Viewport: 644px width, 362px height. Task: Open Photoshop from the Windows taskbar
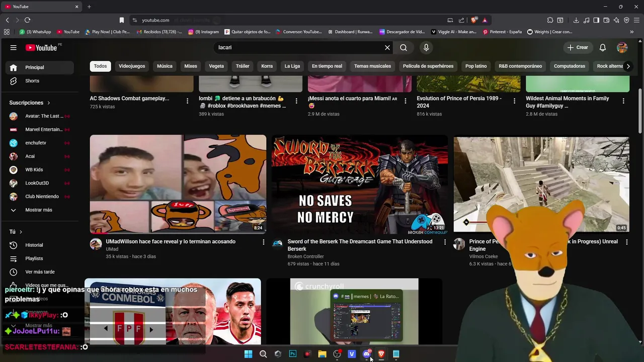point(292,354)
